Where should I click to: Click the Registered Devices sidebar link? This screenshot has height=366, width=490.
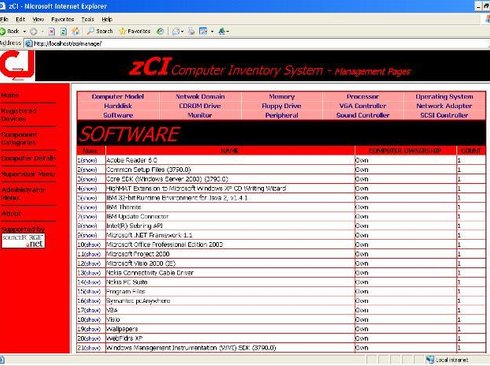point(19,115)
